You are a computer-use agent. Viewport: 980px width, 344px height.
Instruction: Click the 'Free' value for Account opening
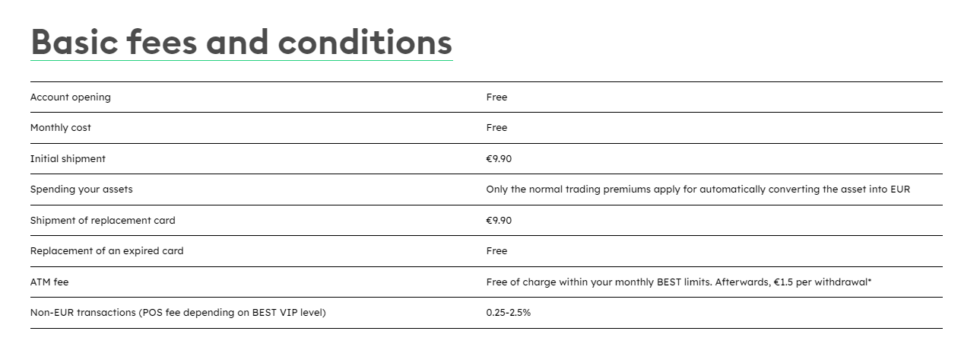pos(496,97)
